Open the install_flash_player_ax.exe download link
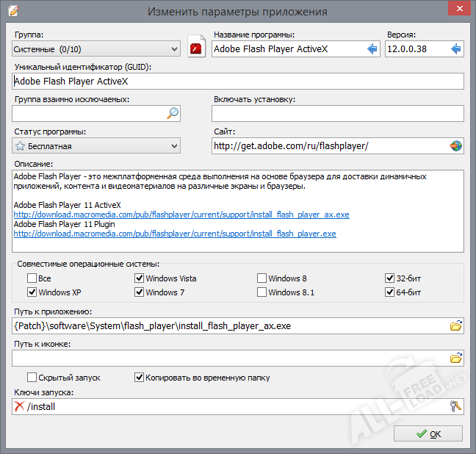This screenshot has width=476, height=454. click(181, 215)
